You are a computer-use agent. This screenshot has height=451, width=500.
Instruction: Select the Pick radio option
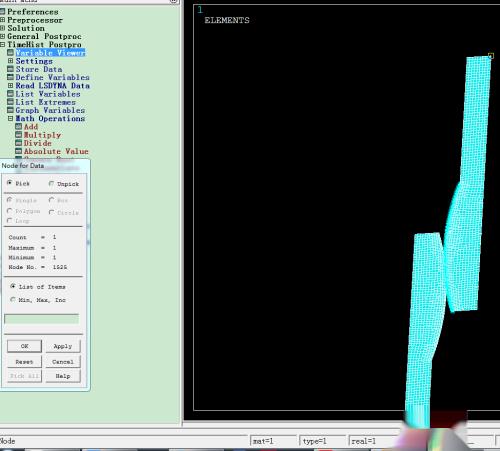tap(10, 183)
